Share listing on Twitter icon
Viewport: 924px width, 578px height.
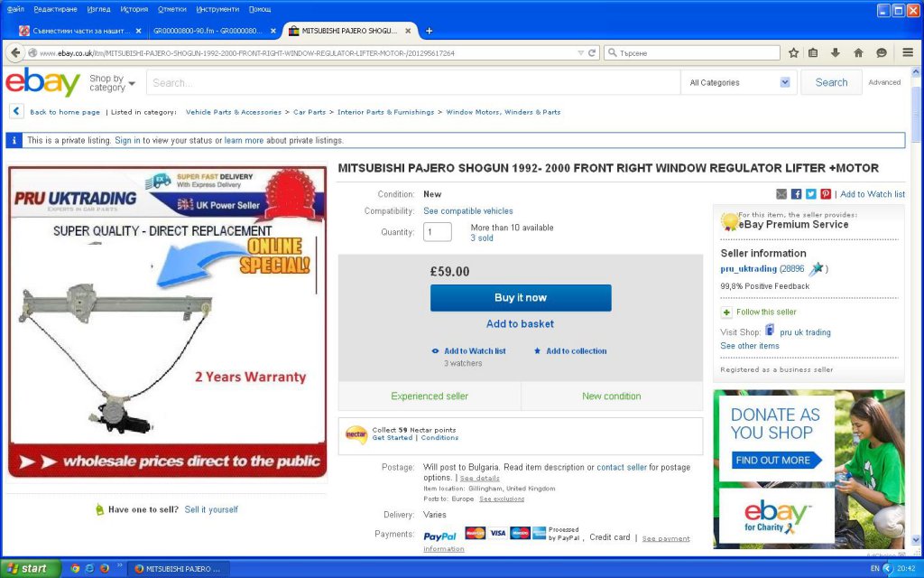tap(811, 194)
